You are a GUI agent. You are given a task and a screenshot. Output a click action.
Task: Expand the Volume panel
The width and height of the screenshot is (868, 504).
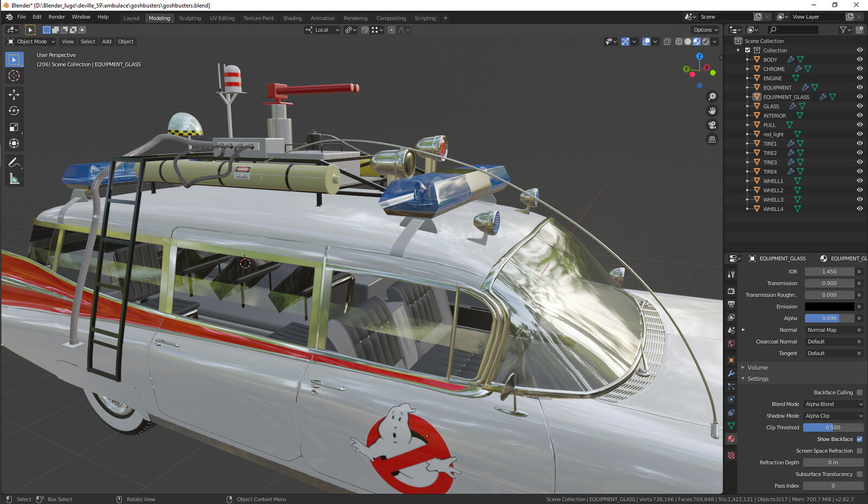click(x=757, y=367)
